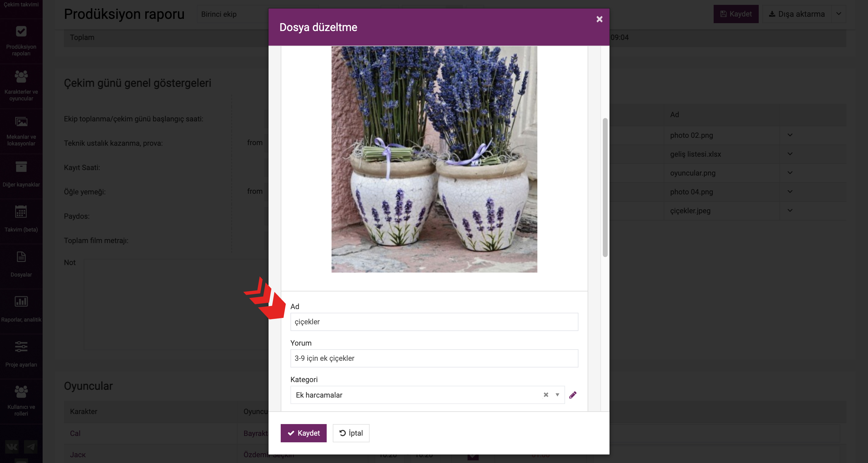Click the Yorum input field

(x=434, y=358)
